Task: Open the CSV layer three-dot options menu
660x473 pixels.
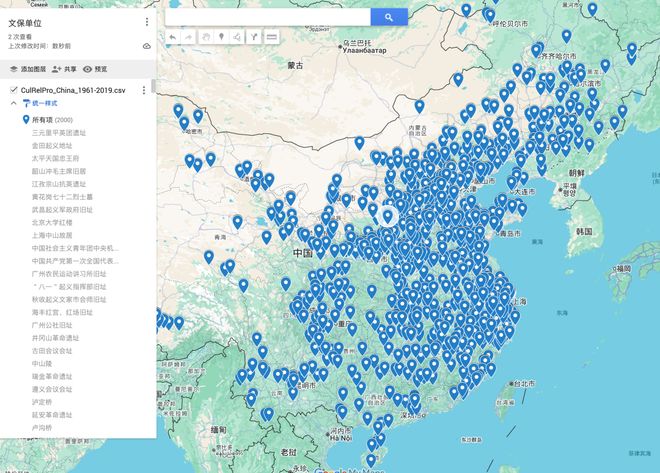Action: click(144, 90)
